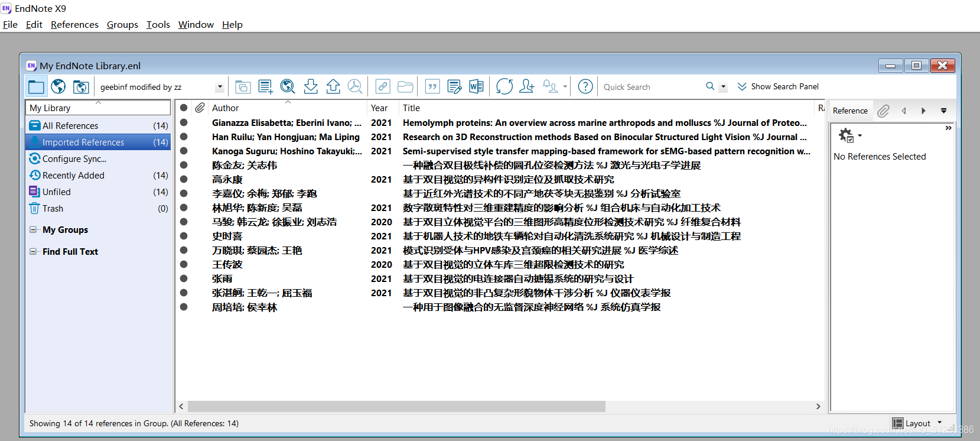The image size is (980, 441).
Task: Toggle read status dot for Gianazza Elisabetta row
Action: click(184, 122)
